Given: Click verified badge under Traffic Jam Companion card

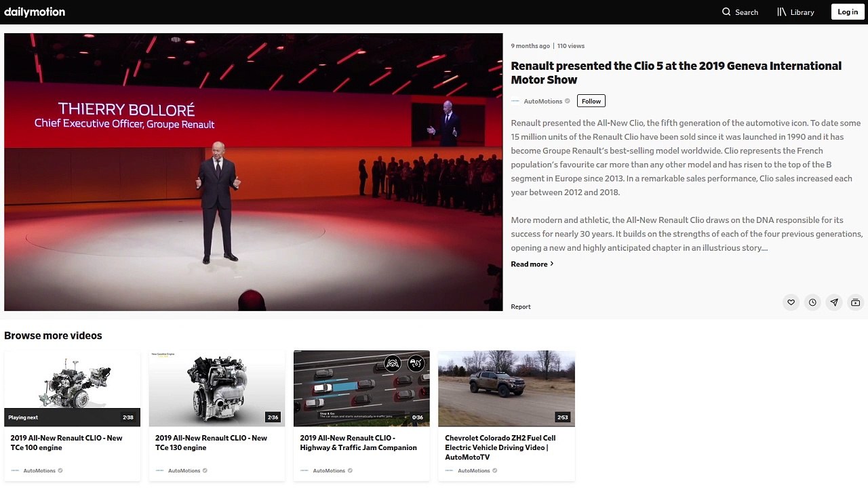Looking at the screenshot, I should [350, 470].
